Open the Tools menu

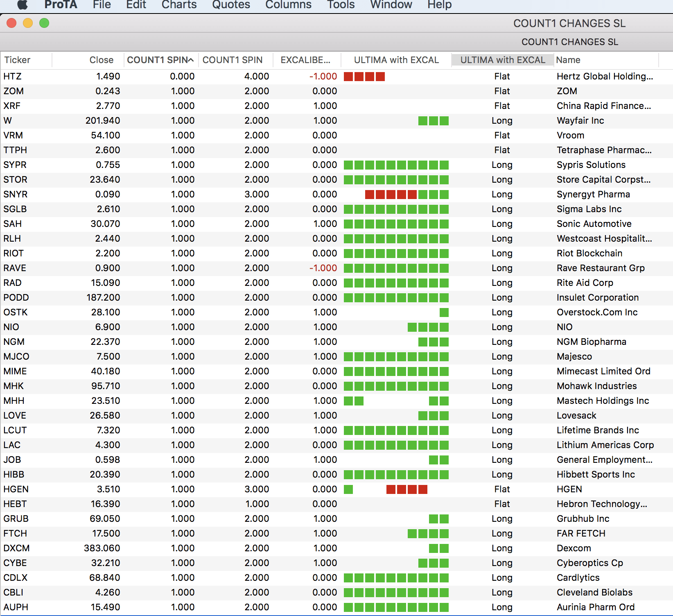click(x=341, y=5)
